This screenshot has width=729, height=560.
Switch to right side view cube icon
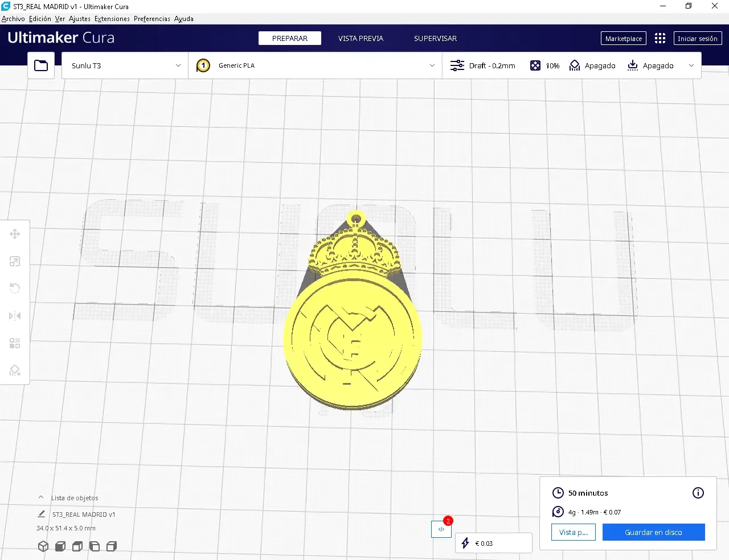(x=112, y=546)
